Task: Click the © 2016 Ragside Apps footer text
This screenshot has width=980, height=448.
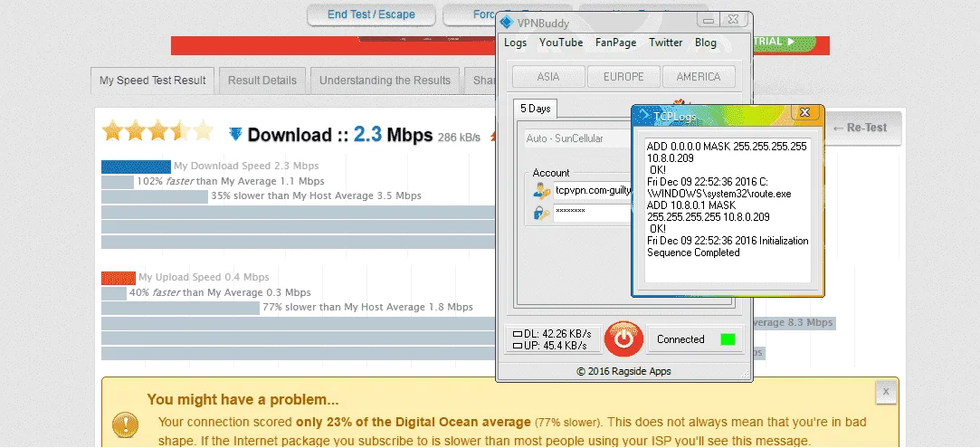Action: tap(623, 371)
